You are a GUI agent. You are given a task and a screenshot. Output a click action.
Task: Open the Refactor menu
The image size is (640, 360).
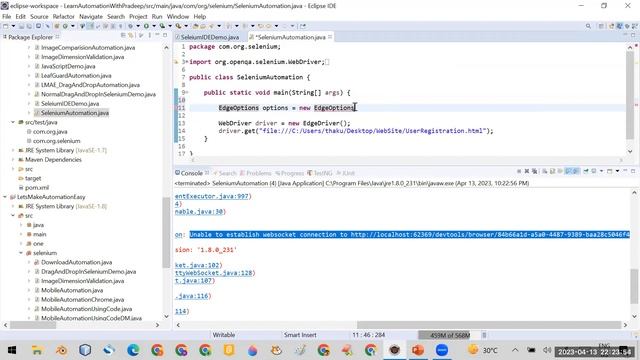tap(63, 16)
